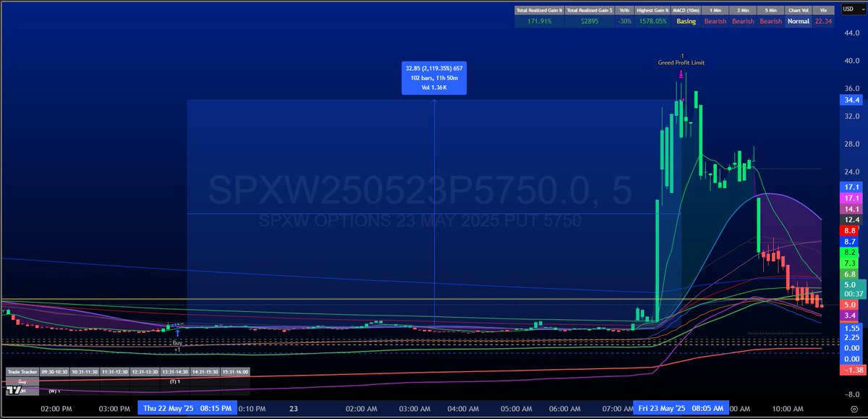Viewport: 868px width, 419px height.
Task: Click the 2 Min column header
Action: click(742, 10)
